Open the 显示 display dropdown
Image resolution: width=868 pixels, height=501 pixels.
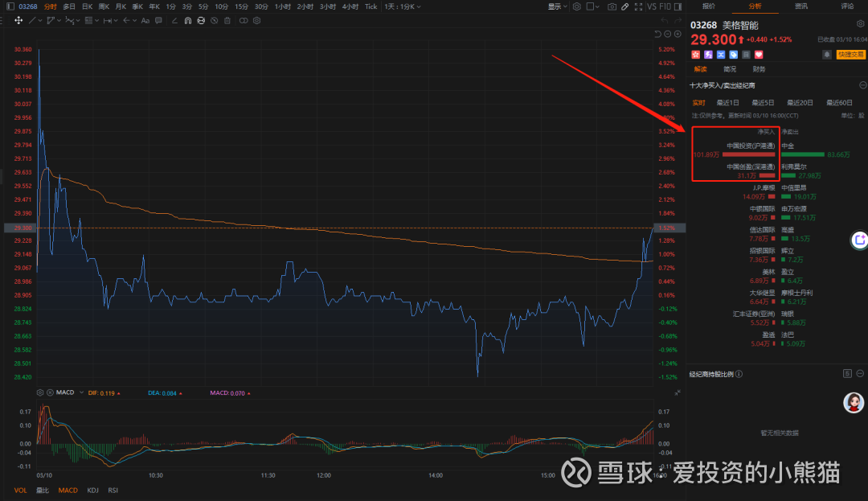(557, 6)
